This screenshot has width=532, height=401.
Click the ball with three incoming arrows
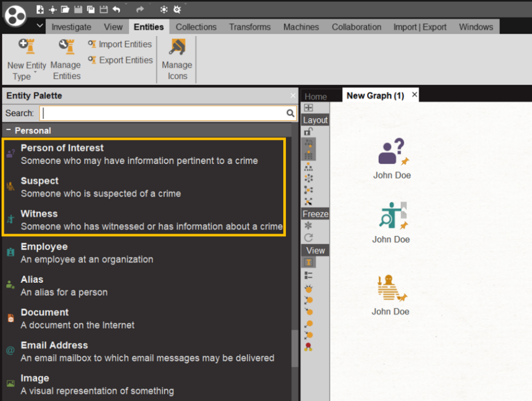[309, 289]
